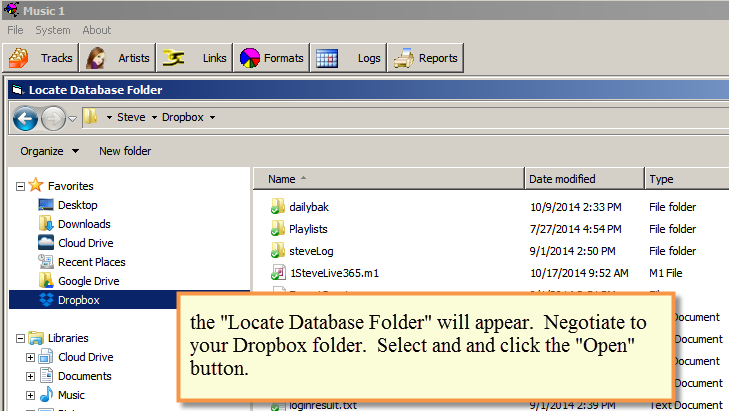The height and width of the screenshot is (411, 729).
Task: Open the Tracks toolbar button
Action: [40, 58]
